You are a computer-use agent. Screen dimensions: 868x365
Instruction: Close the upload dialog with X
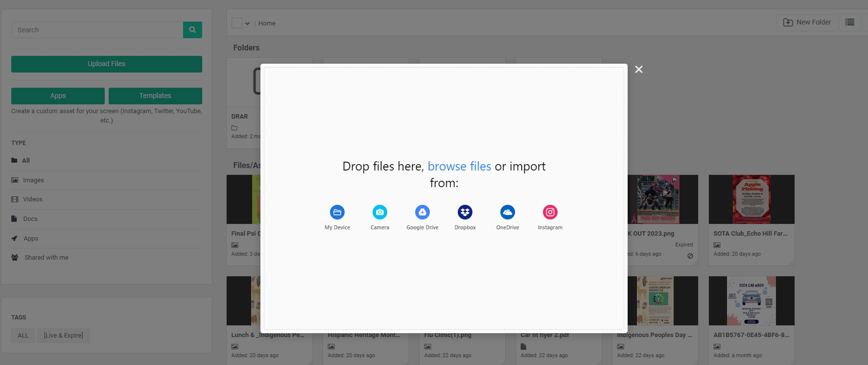point(639,70)
